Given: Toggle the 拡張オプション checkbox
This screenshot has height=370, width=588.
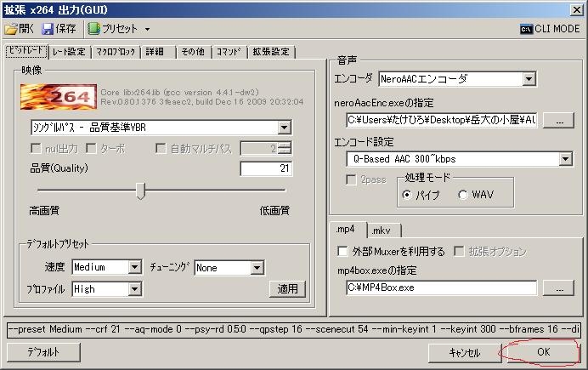Looking at the screenshot, I should click(x=459, y=251).
